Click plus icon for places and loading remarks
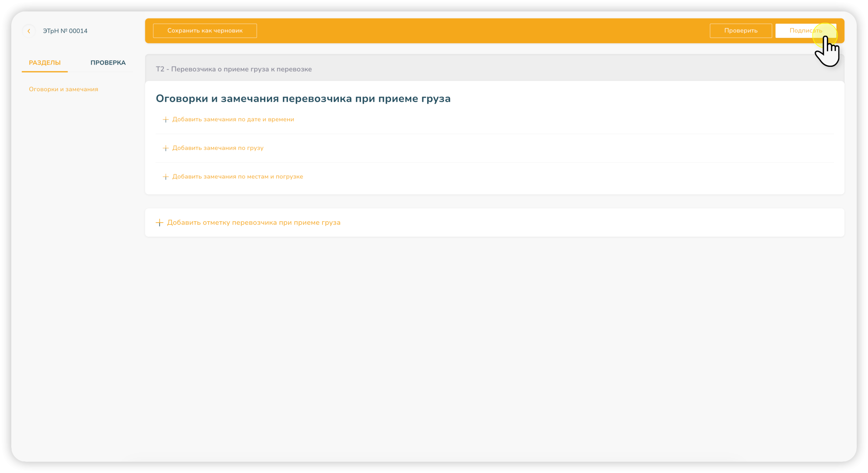Viewport: 868px width, 473px height. coord(165,177)
